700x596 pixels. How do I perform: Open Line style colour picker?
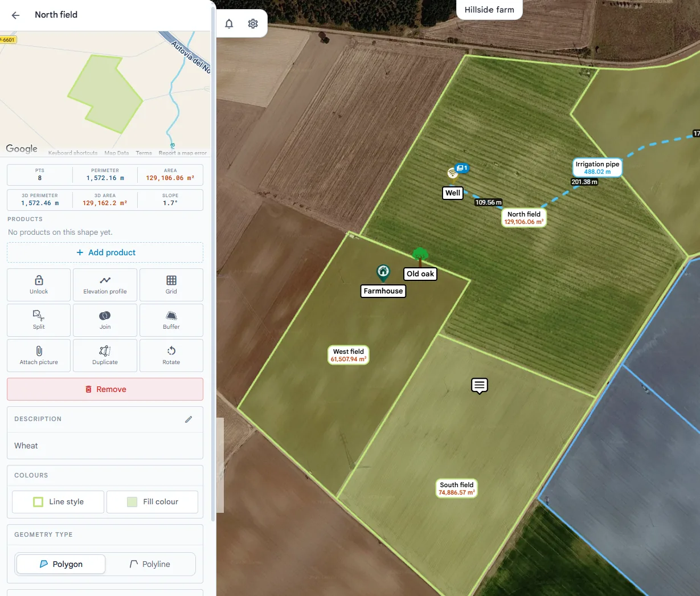point(58,502)
